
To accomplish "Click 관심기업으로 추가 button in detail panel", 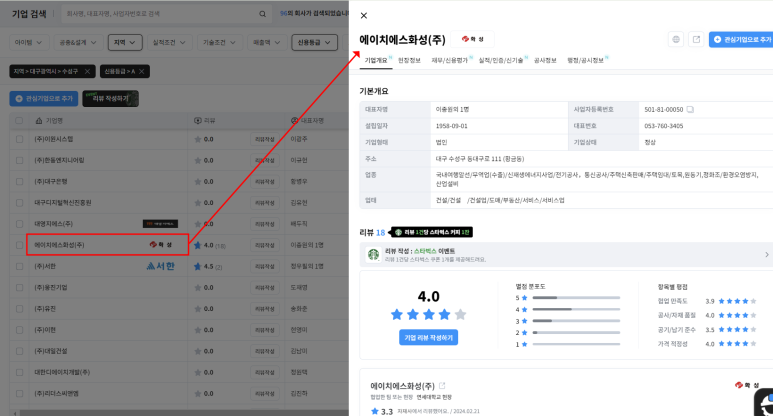I will click(x=741, y=39).
